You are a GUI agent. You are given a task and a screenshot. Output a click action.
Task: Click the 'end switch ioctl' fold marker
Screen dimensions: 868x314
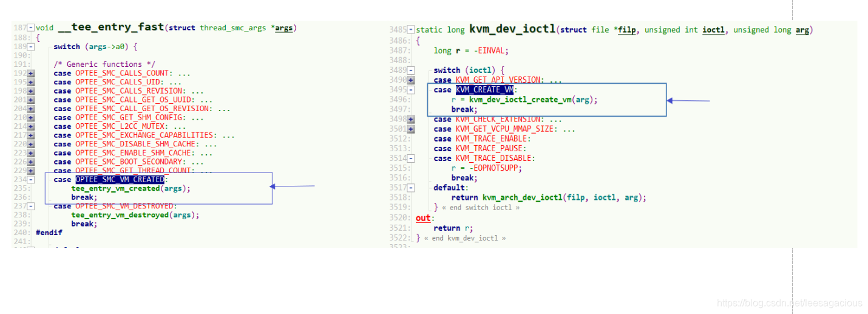click(x=481, y=208)
